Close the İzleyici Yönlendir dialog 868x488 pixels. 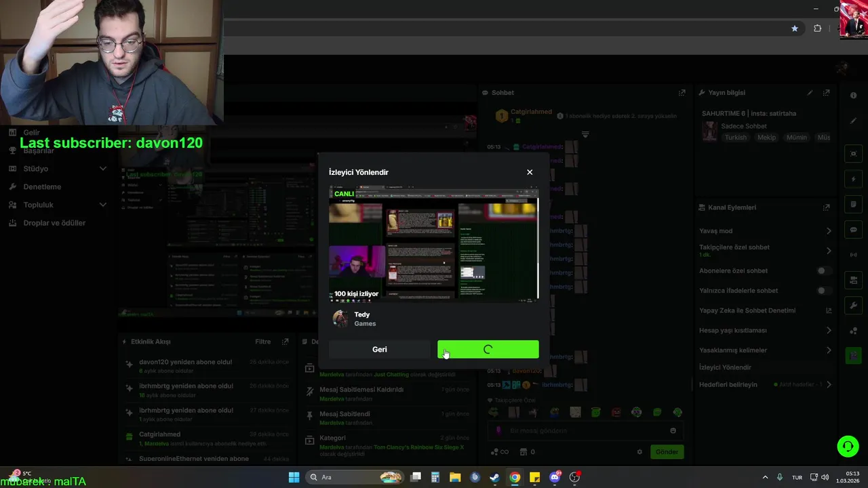click(x=530, y=172)
